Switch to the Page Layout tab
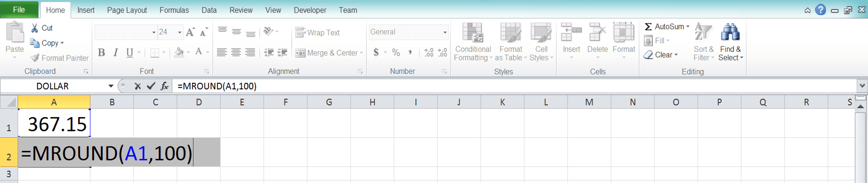This screenshot has height=183, width=868. 127,10
